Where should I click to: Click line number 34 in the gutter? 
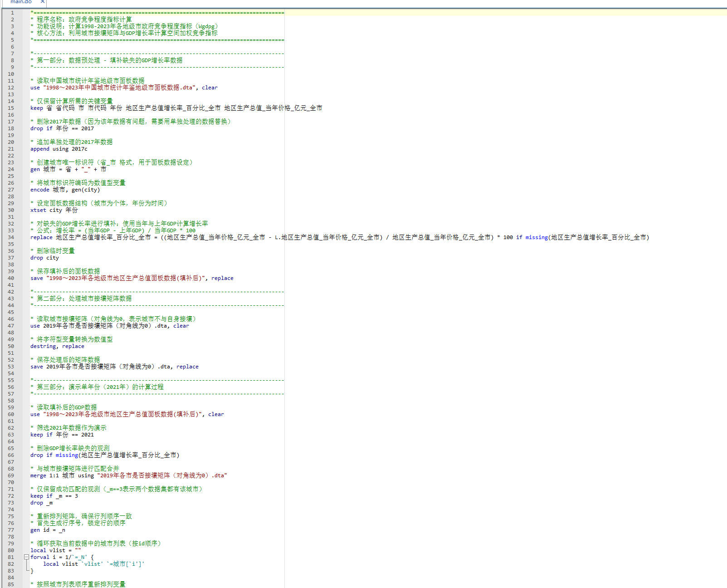[11, 237]
